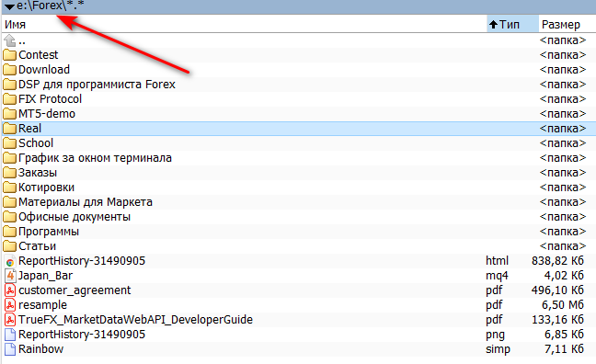This screenshot has width=596, height=364.
Task: Select the Contest folder icon
Action: 10,55
